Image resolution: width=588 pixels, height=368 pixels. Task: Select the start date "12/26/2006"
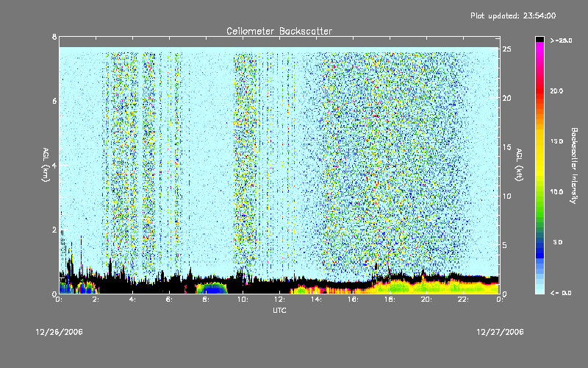click(60, 332)
